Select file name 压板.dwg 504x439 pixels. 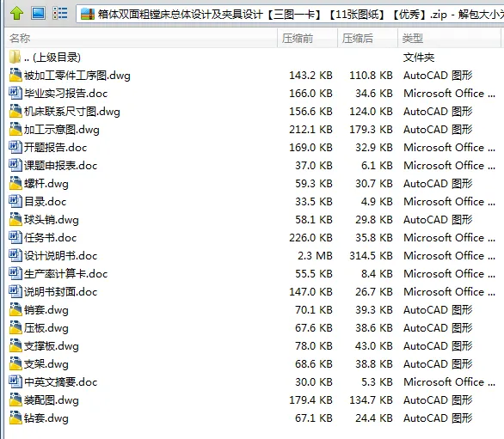click(46, 328)
